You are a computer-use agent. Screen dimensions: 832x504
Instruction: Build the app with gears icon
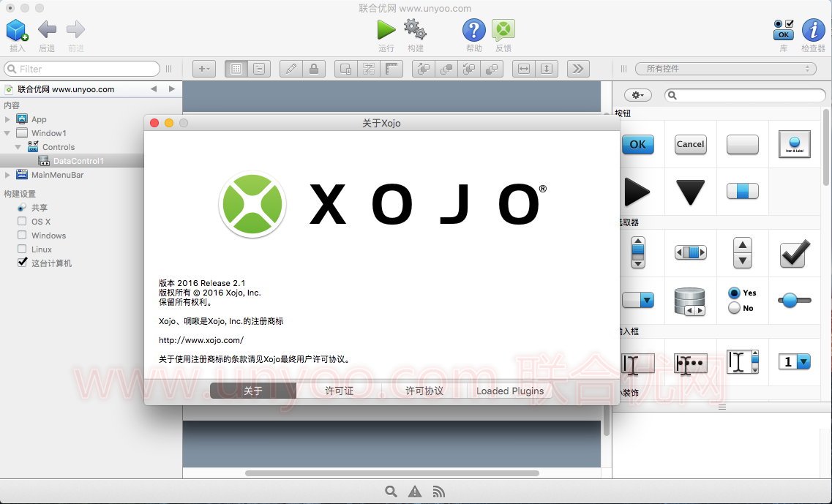[415, 29]
